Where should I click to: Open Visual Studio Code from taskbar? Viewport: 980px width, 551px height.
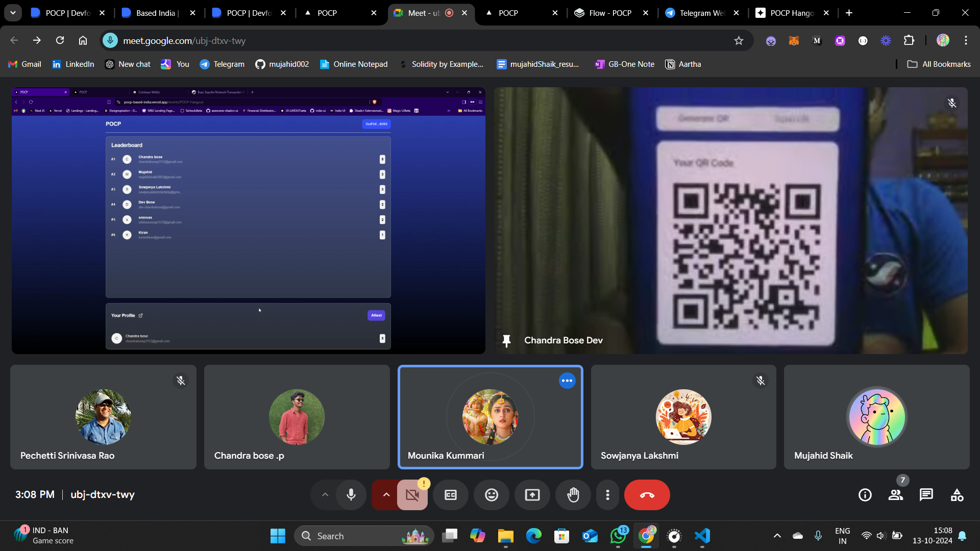tap(702, 536)
